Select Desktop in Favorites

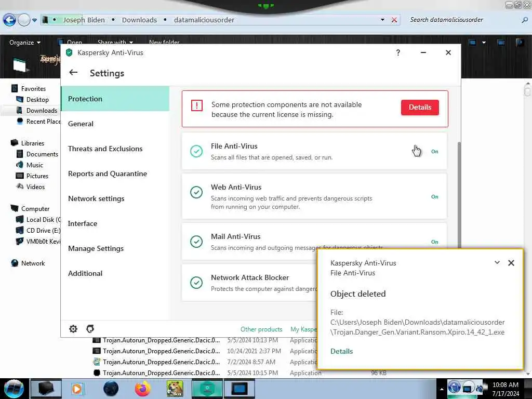pos(37,99)
